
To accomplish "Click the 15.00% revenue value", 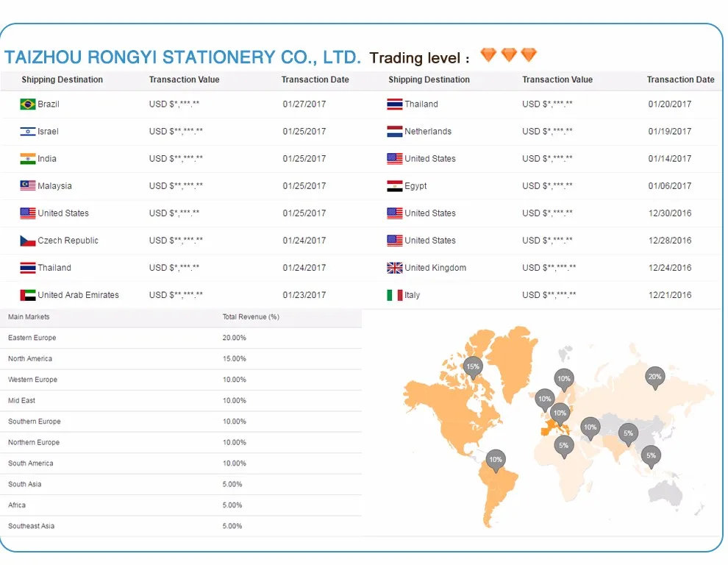I will point(234,359).
